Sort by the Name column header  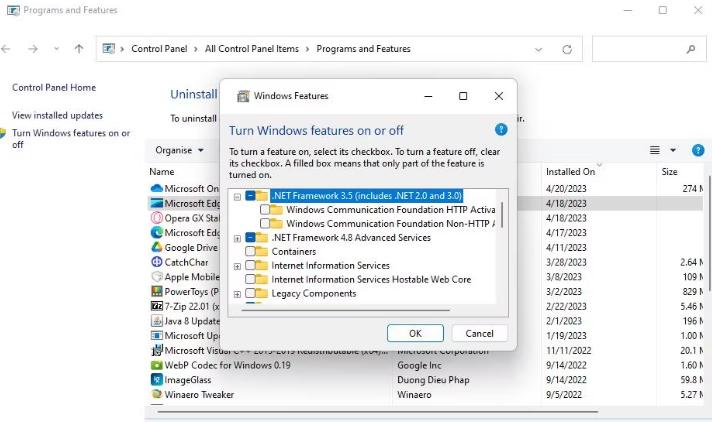coord(162,172)
